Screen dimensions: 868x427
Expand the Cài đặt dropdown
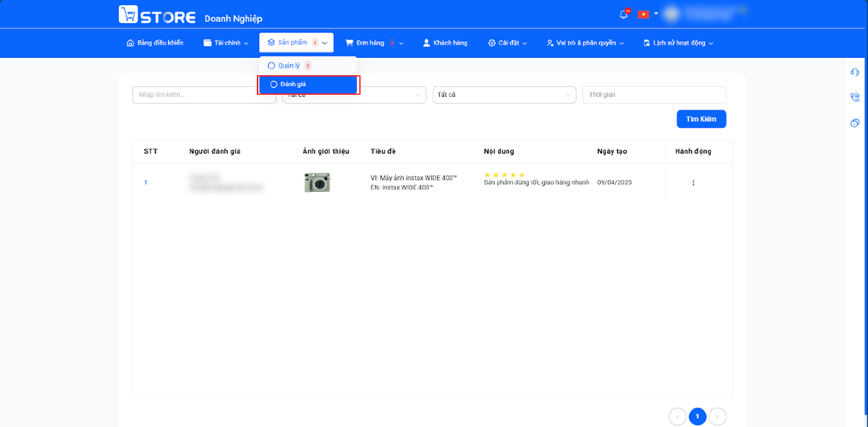coord(507,43)
